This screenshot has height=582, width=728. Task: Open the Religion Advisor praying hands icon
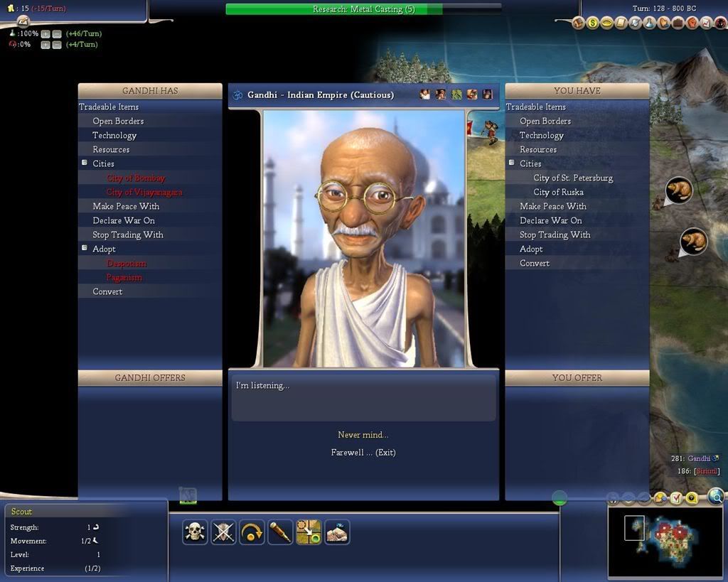pos(664,23)
